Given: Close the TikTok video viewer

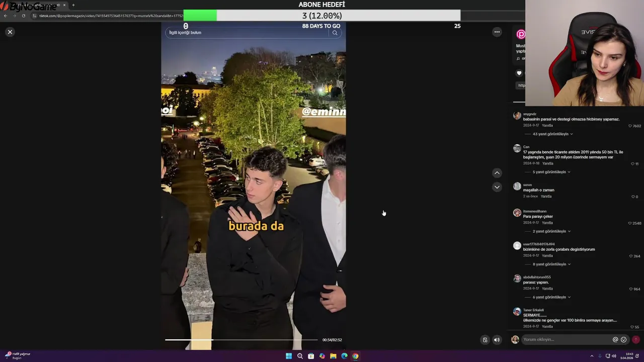Looking at the screenshot, I should pyautogui.click(x=10, y=32).
